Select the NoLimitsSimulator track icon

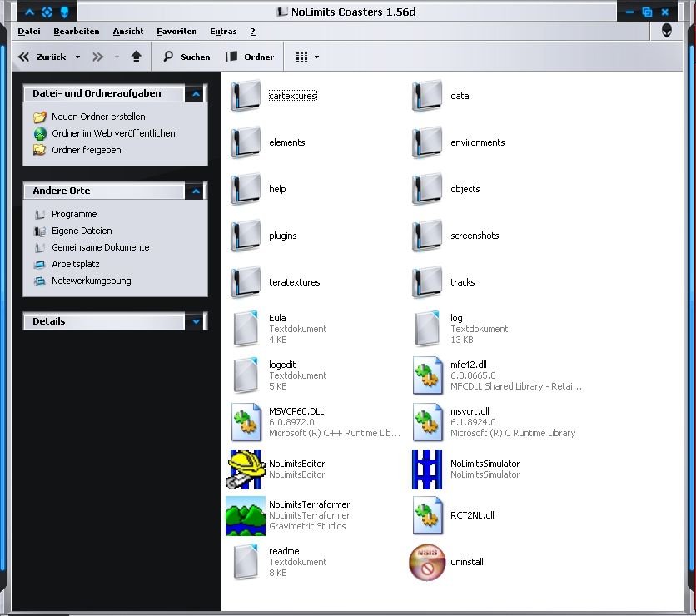[x=427, y=469]
